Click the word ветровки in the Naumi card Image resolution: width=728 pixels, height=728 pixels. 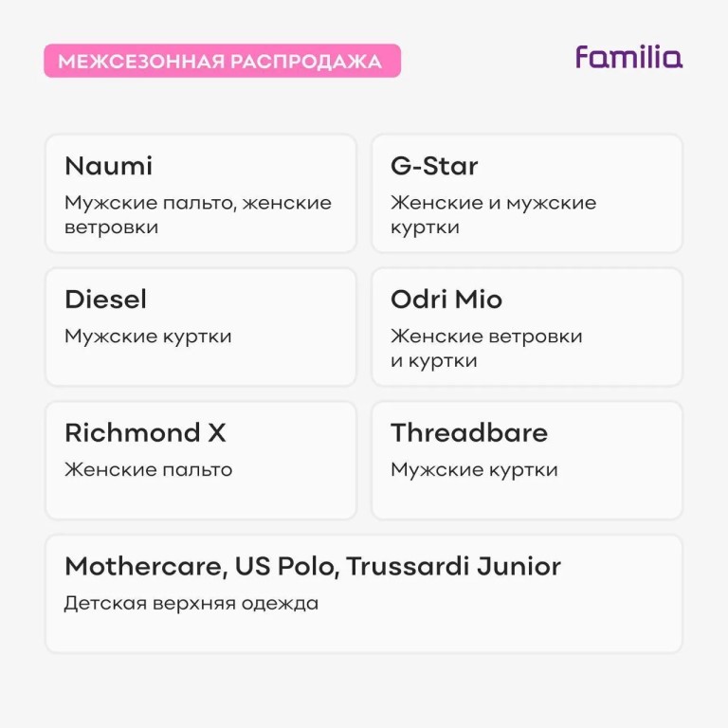[x=111, y=227]
